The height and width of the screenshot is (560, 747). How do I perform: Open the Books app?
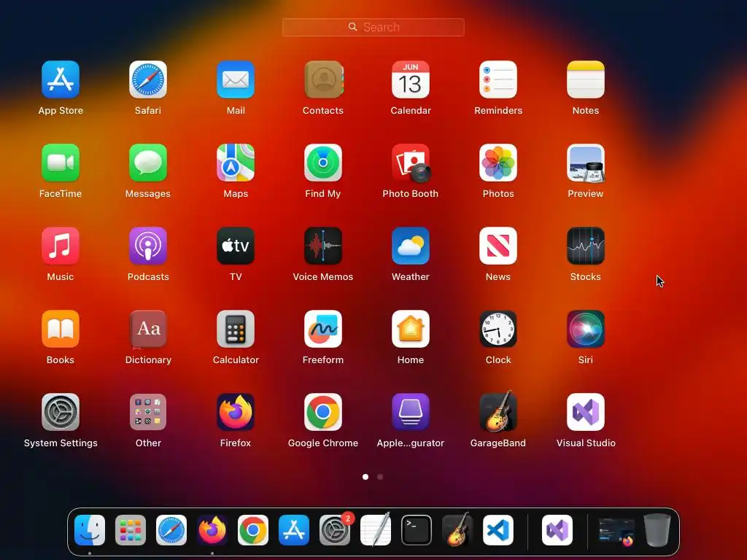[61, 329]
